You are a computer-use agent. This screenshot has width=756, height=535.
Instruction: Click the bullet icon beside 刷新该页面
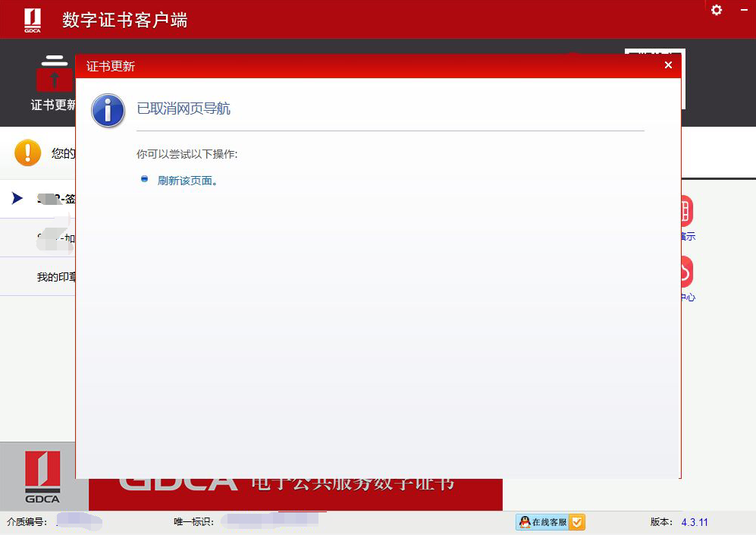pos(143,180)
